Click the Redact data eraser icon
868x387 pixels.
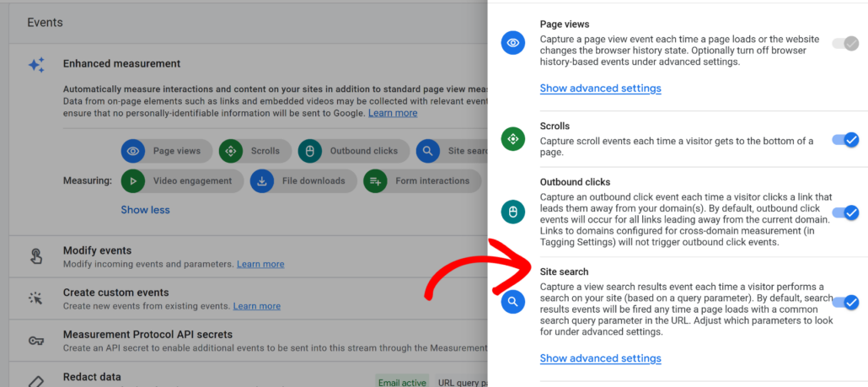(36, 381)
